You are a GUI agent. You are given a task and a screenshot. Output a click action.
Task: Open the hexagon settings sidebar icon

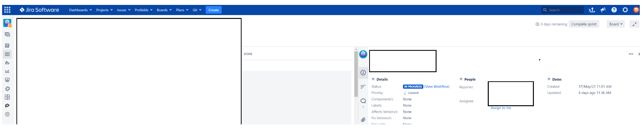point(7,114)
